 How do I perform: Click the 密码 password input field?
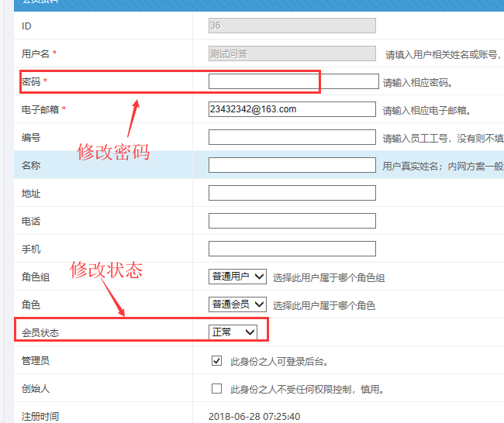[292, 81]
